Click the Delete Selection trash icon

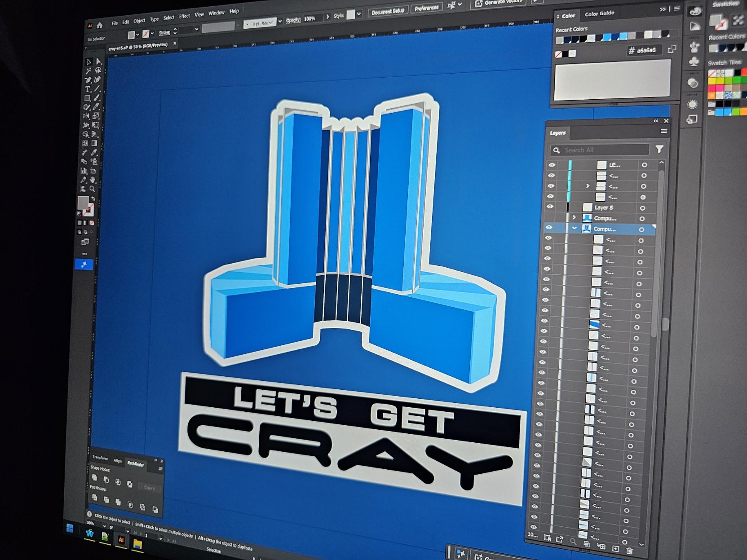(x=629, y=551)
